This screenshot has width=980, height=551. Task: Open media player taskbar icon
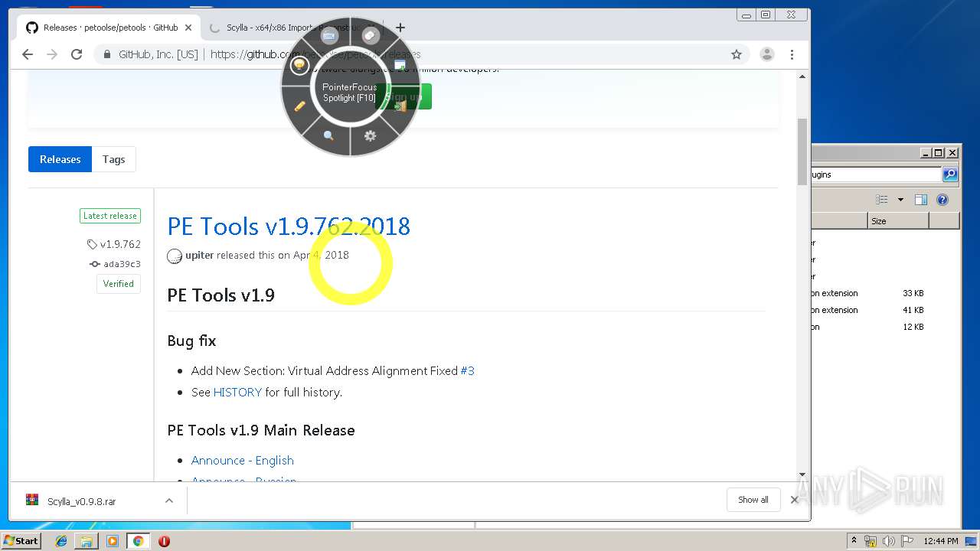point(113,541)
